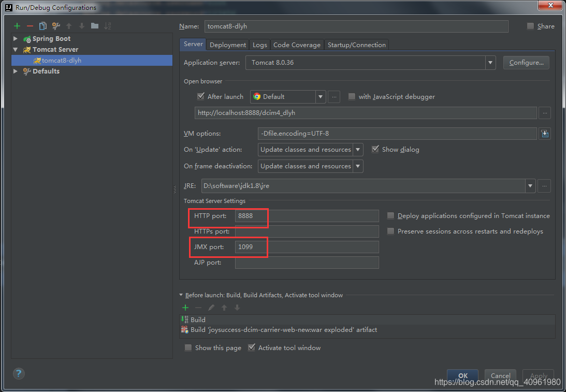Click the VM options field

point(397,134)
